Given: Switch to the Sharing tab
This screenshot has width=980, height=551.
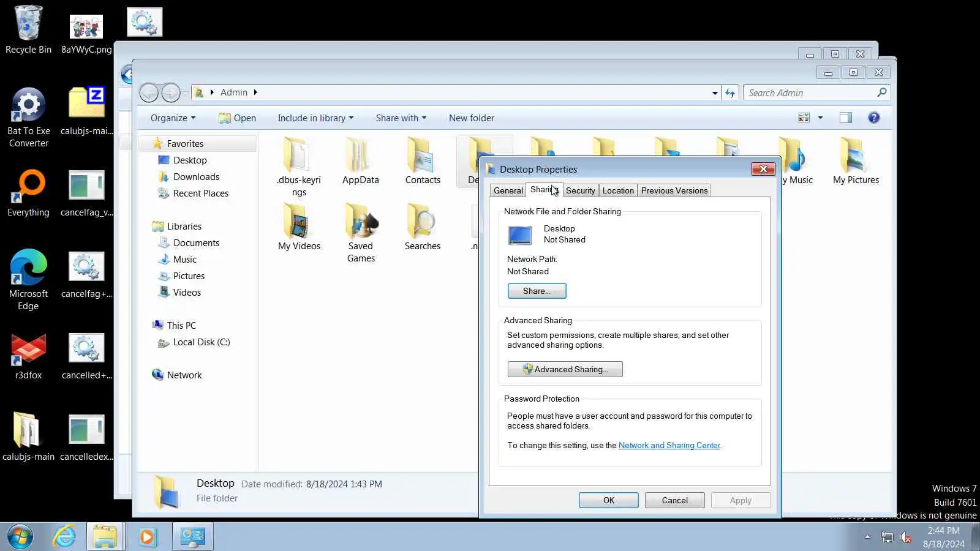Looking at the screenshot, I should pyautogui.click(x=544, y=189).
